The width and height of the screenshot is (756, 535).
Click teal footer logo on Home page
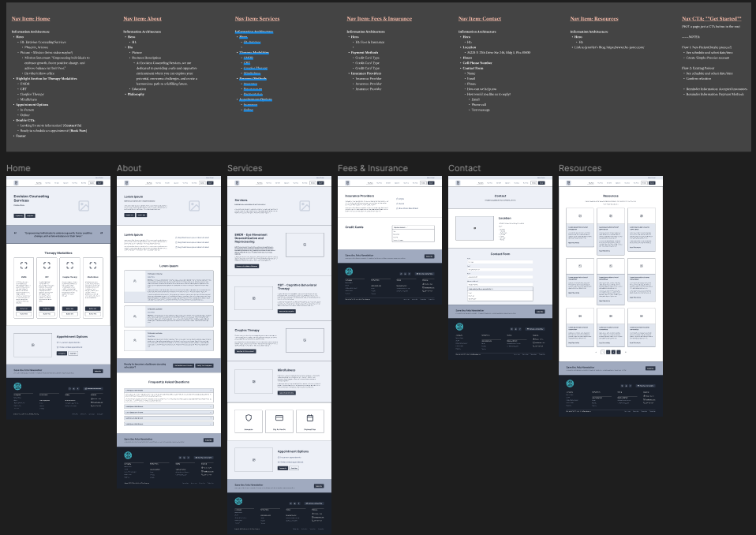[x=17, y=387]
